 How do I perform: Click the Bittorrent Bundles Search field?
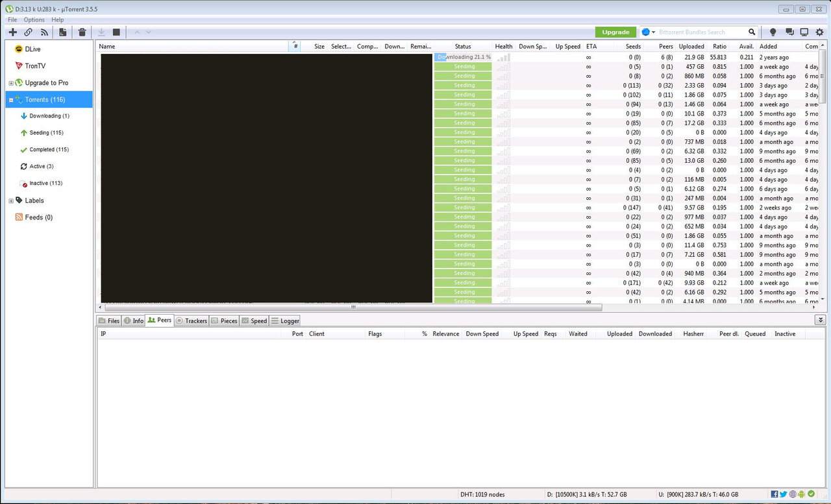[x=701, y=32]
